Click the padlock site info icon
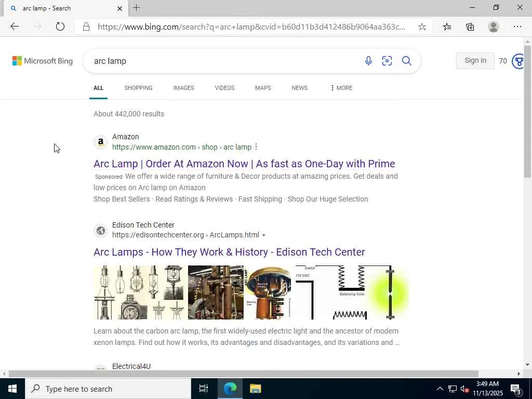This screenshot has height=399, width=532. pyautogui.click(x=86, y=27)
